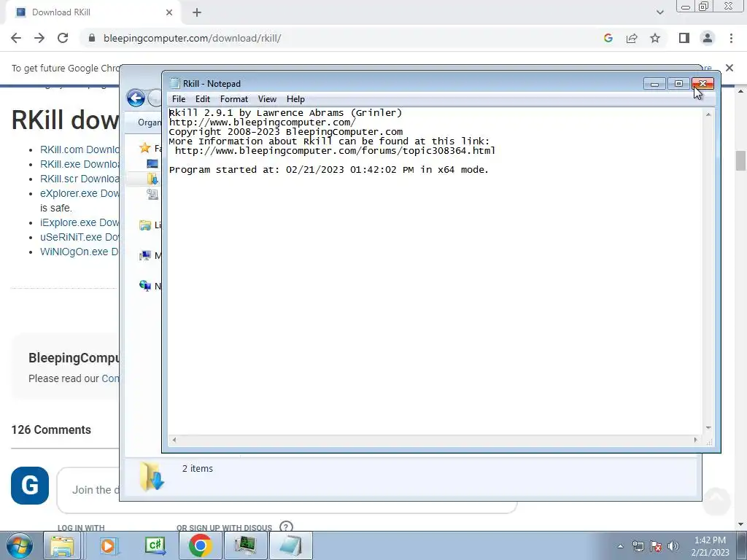Click the Disqus G avatar icon
Image resolution: width=747 pixels, height=560 pixels.
(x=30, y=485)
